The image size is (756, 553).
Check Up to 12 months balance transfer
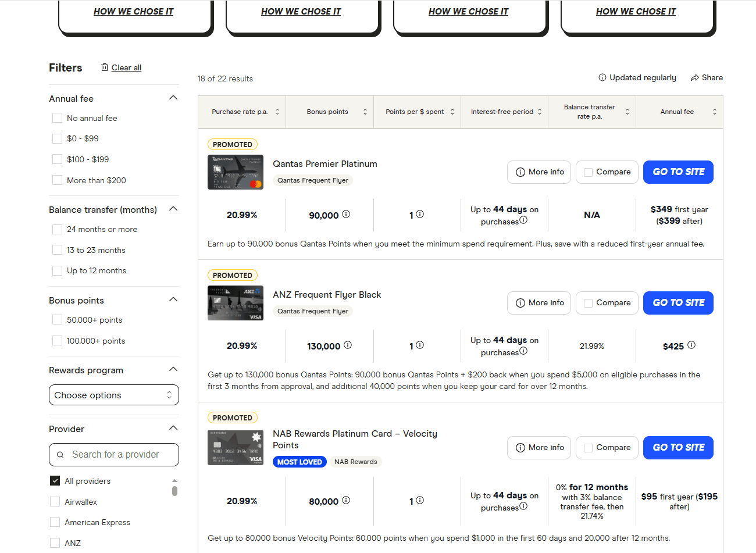(x=57, y=270)
